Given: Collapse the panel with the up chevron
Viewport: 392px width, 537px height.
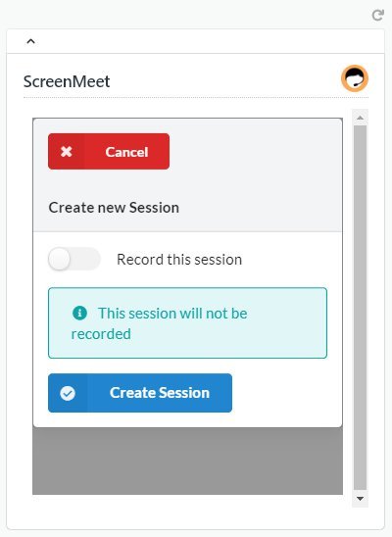Looking at the screenshot, I should [x=30, y=41].
